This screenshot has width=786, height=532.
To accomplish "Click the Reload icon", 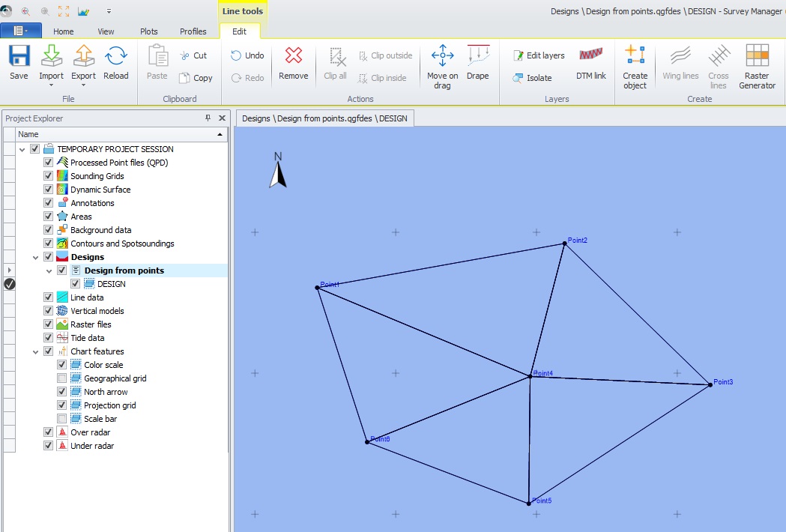I will 116,57.
